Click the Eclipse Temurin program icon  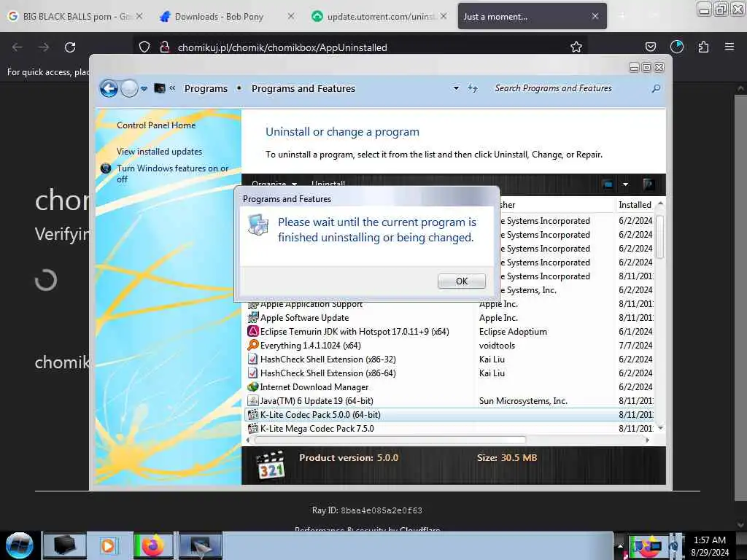click(x=253, y=331)
